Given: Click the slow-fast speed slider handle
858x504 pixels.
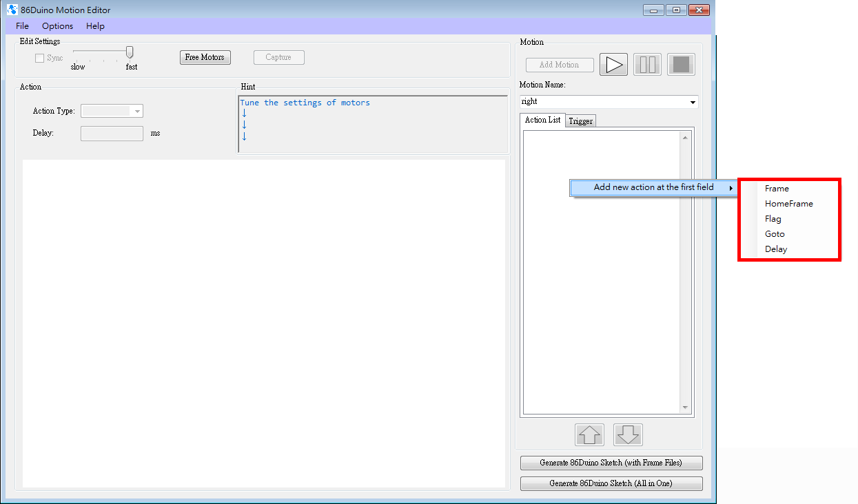Looking at the screenshot, I should (x=129, y=52).
